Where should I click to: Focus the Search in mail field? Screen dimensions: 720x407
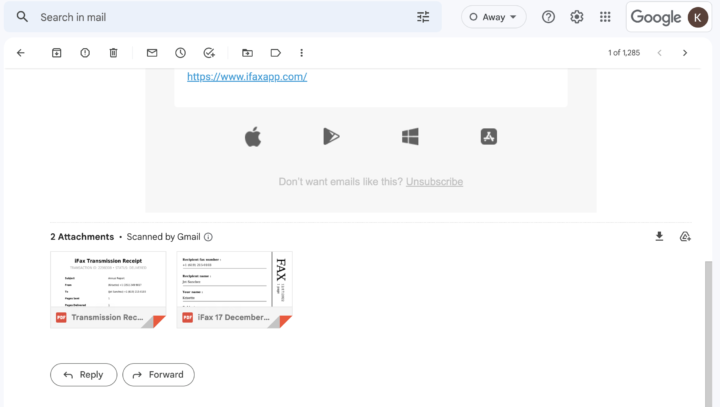(x=223, y=17)
